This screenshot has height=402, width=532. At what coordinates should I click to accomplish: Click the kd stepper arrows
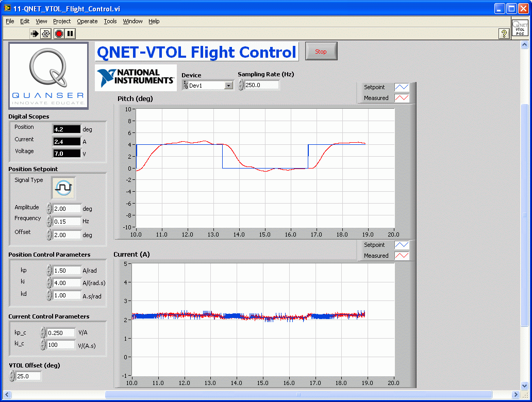click(49, 295)
